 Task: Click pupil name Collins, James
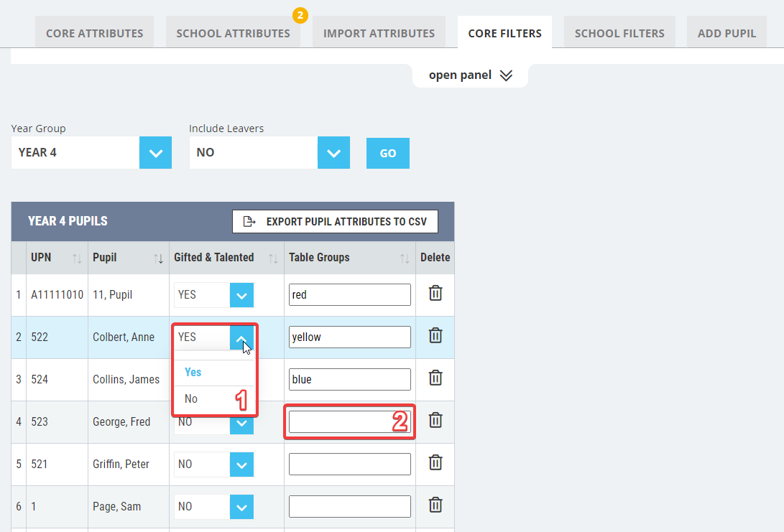pos(126,380)
